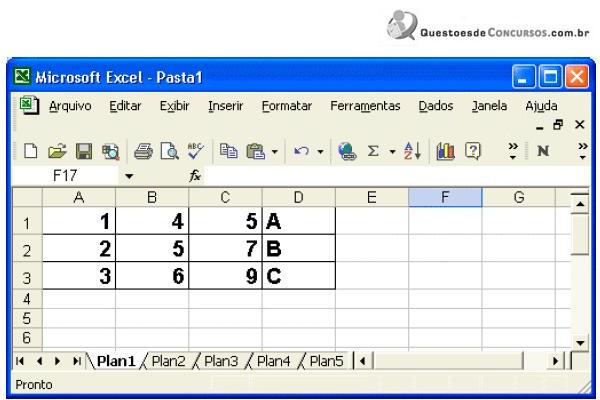Save the workbook with floppy icon
The width and height of the screenshot is (600, 400).
(84, 151)
